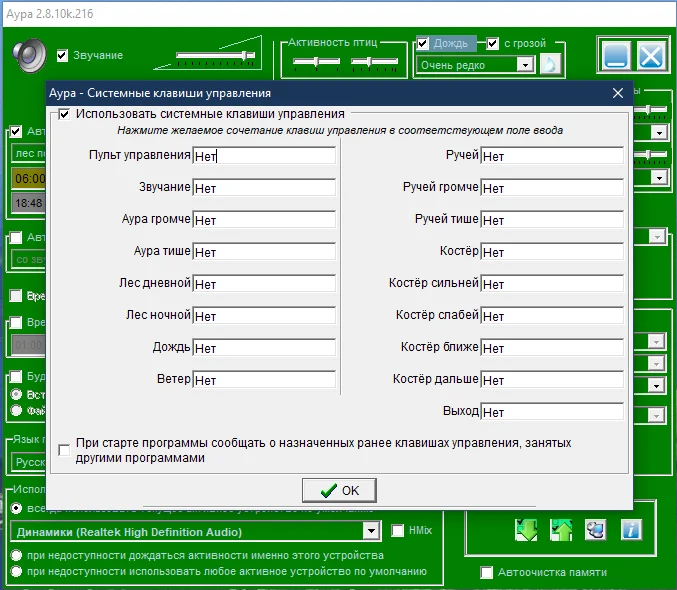The image size is (677, 590).
Task: Click the blue minimize-to-tray icon
Action: (616, 55)
